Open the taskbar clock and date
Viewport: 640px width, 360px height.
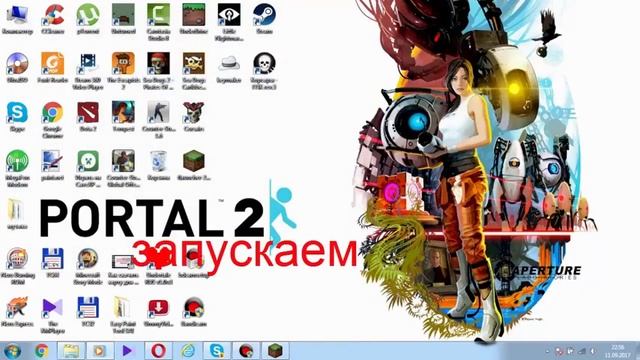(x=618, y=351)
